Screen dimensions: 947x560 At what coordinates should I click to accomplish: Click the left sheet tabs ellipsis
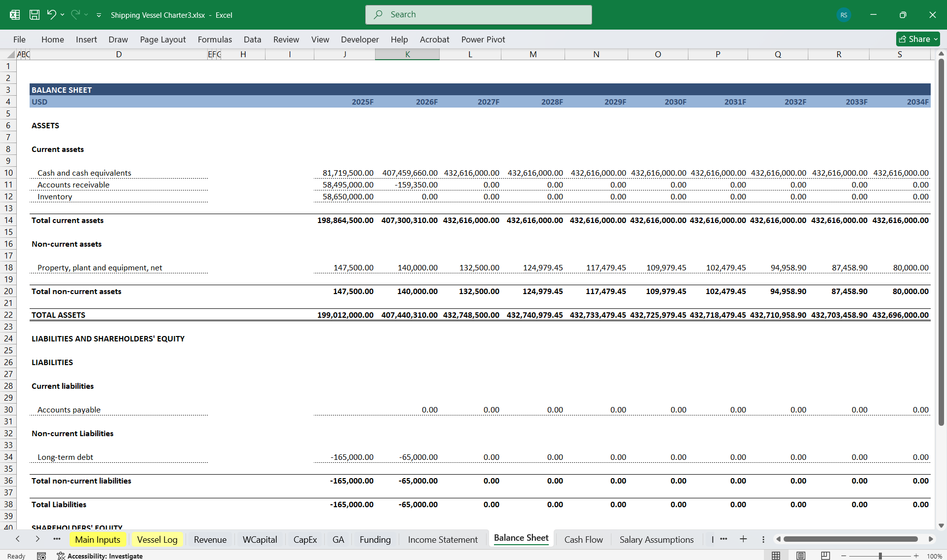57,539
